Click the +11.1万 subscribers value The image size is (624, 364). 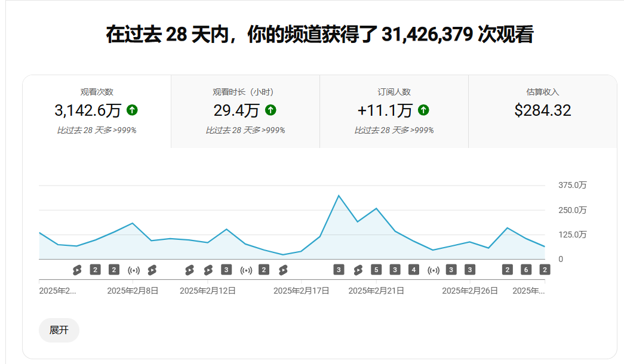pos(385,110)
